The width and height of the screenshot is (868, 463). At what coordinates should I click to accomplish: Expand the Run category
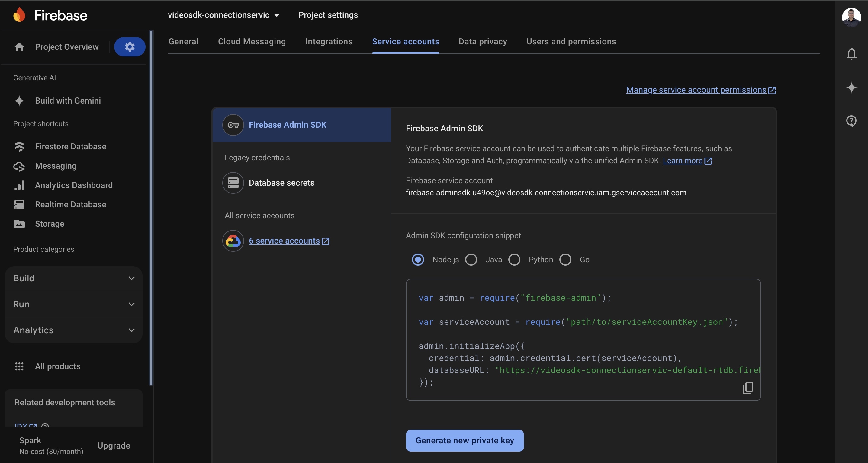[74, 305]
